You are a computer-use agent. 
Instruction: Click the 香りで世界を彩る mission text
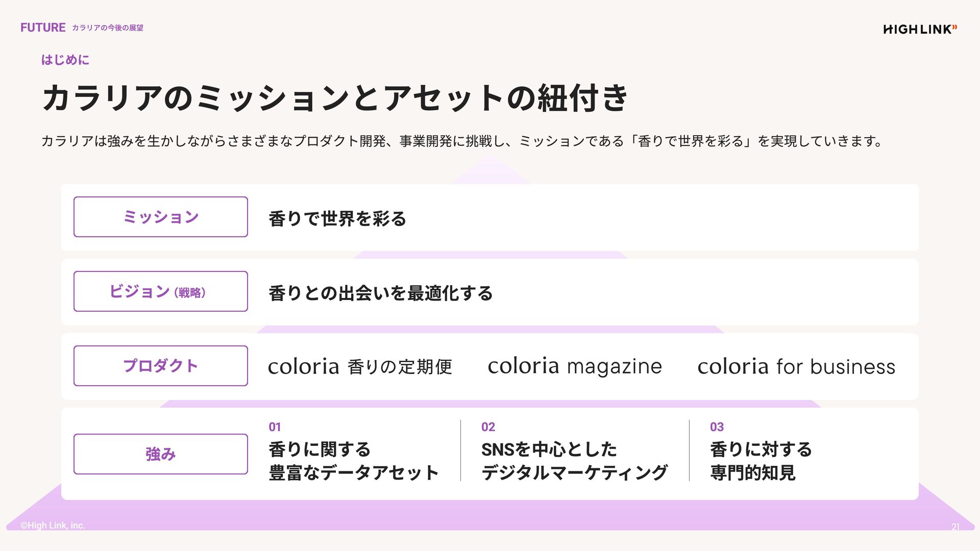(x=337, y=219)
